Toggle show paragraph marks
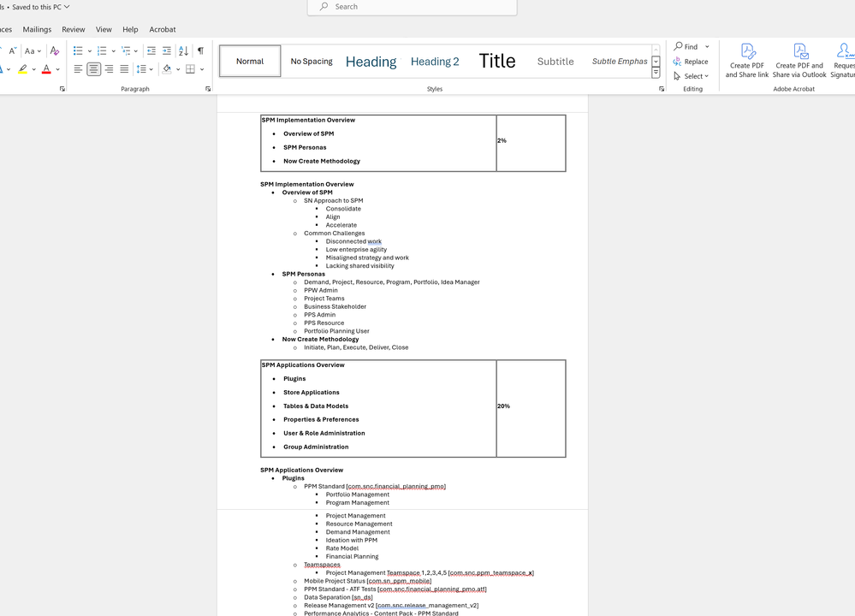This screenshot has height=616, width=855. click(199, 50)
